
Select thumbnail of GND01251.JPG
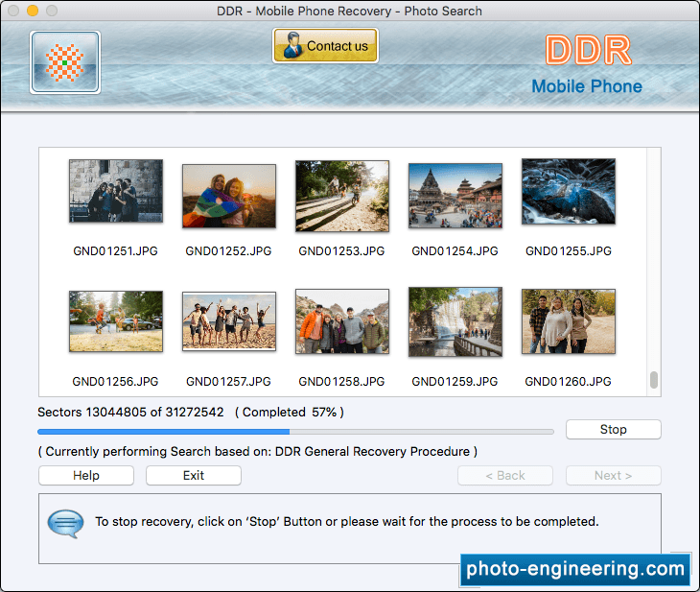(116, 191)
